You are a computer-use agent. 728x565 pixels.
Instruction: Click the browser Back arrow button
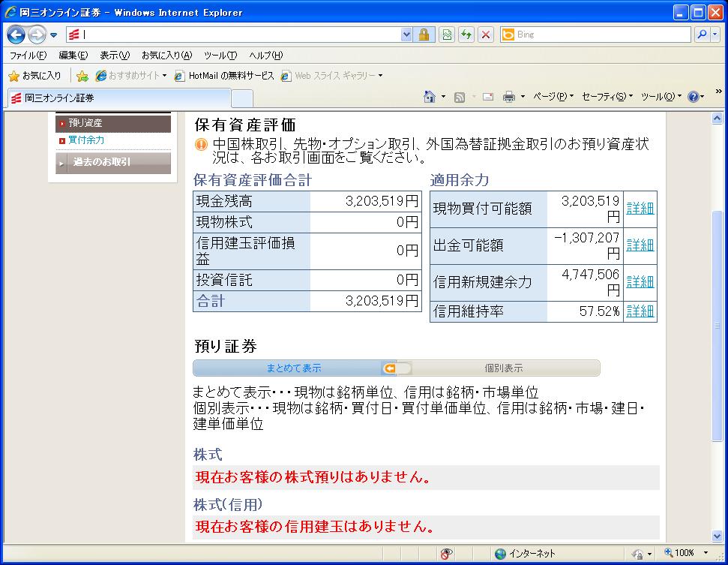pyautogui.click(x=16, y=35)
